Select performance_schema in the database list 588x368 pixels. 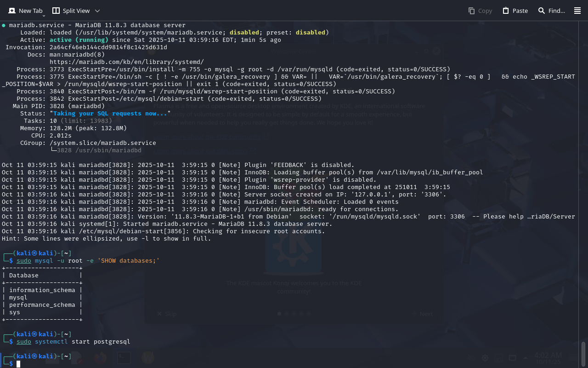42,305
